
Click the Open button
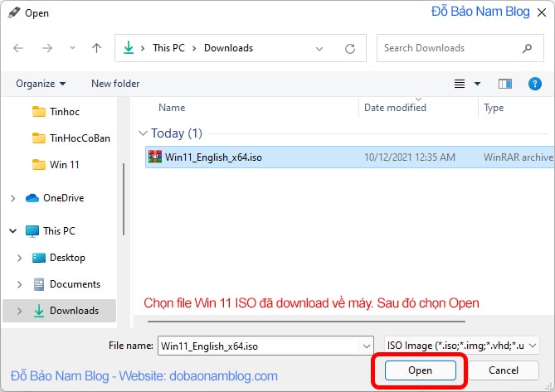[x=420, y=370]
